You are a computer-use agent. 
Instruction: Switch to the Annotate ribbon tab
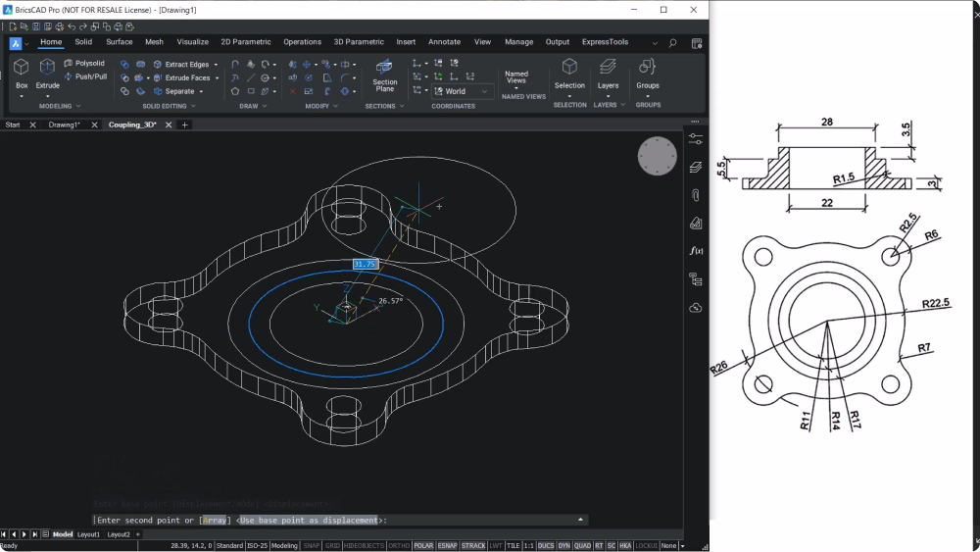pyautogui.click(x=444, y=42)
